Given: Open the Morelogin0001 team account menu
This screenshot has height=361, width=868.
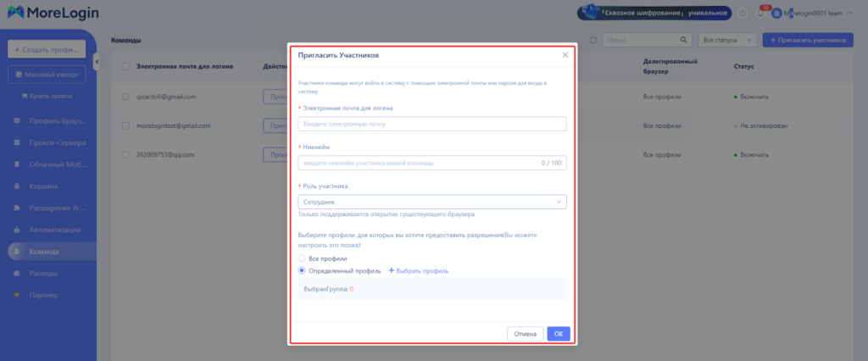Looking at the screenshot, I should click(817, 14).
